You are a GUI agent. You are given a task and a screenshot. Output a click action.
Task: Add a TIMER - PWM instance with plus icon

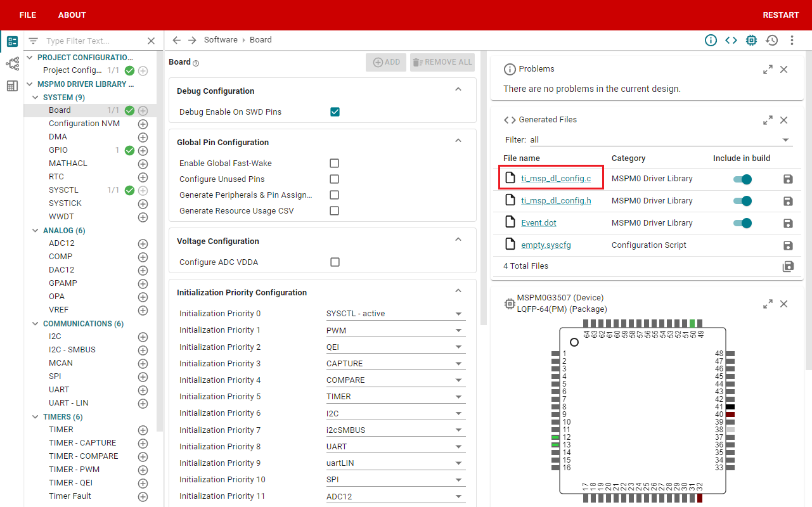point(143,470)
